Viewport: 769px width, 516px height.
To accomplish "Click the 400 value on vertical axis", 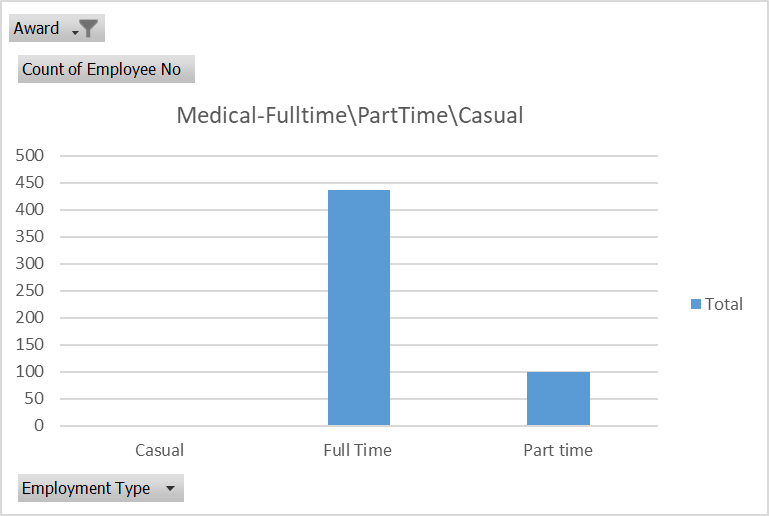I will click(x=31, y=210).
